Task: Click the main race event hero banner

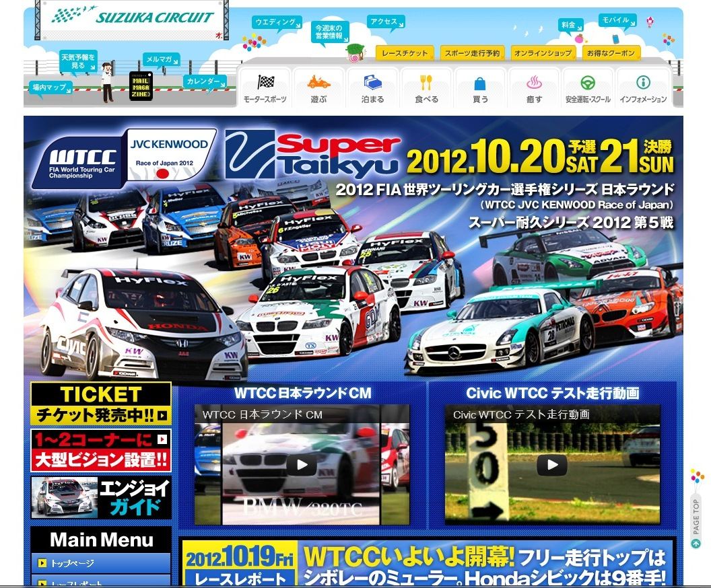Action: click(353, 248)
